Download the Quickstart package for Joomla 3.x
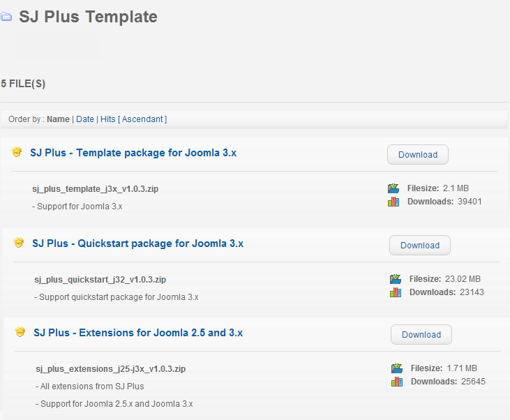 tap(420, 246)
